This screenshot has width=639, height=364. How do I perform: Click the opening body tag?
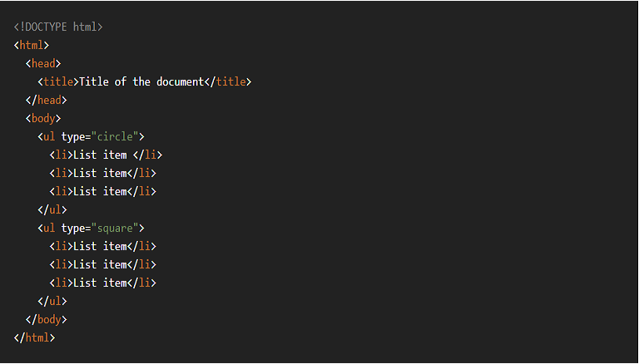tap(43, 118)
